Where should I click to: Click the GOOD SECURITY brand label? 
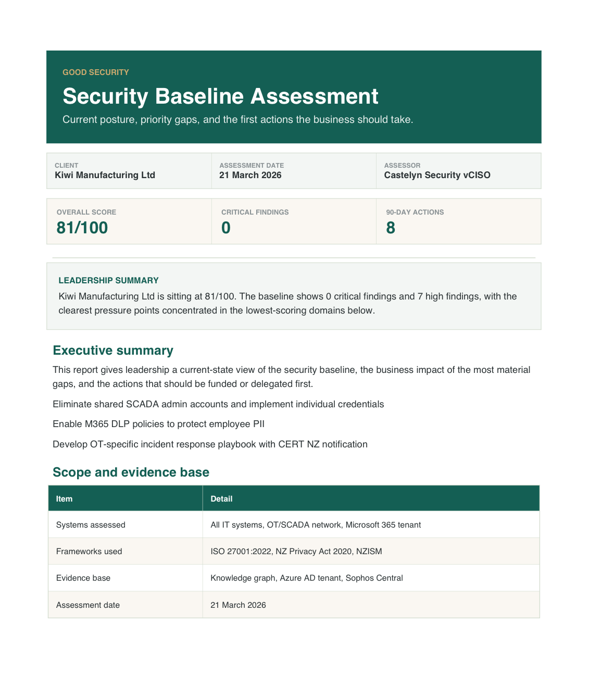[x=95, y=72]
